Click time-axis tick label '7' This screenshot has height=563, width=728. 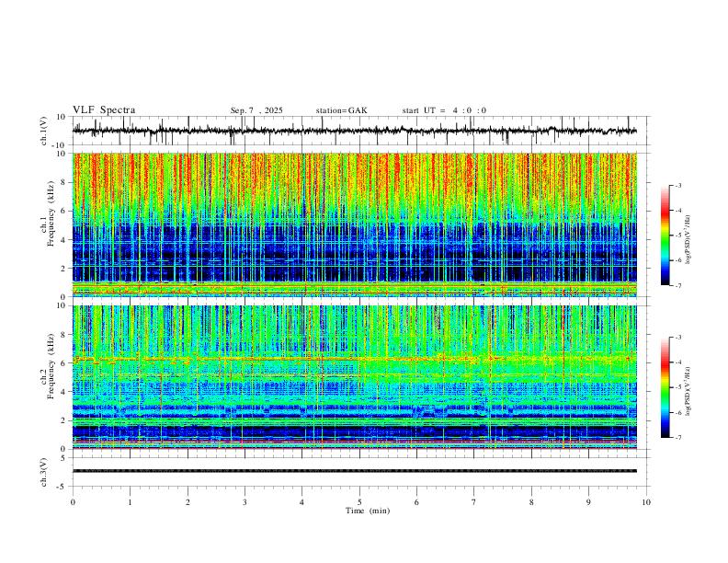point(474,502)
